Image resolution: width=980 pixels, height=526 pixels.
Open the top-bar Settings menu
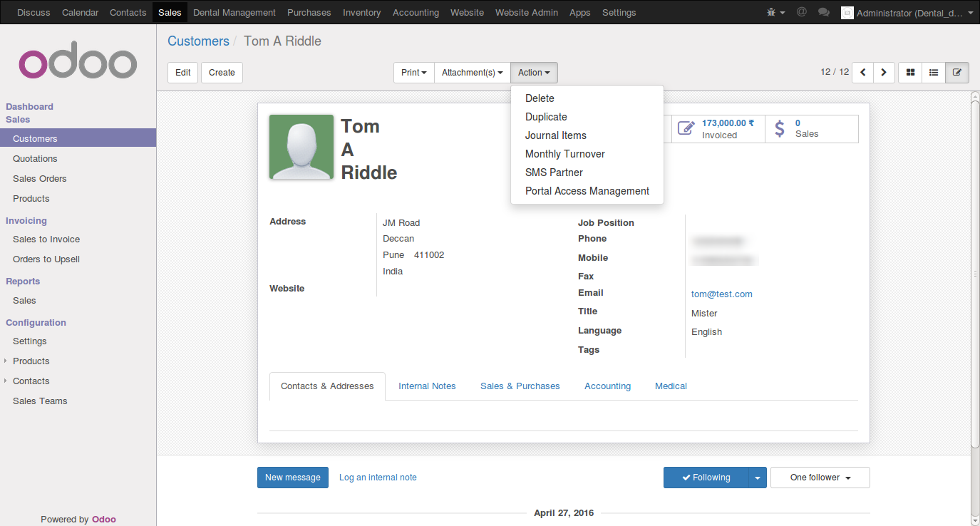pos(619,13)
